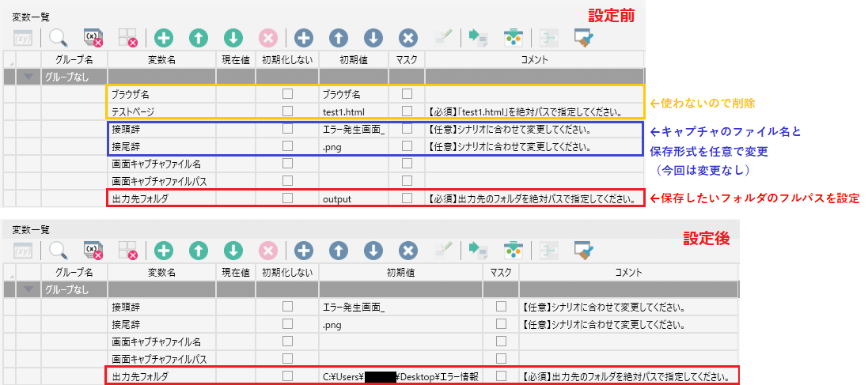Toggle マスク checkbox for 画面キャプチャファイル名 in 設定後
Viewport: 868px width, 385px height.
click(x=501, y=342)
